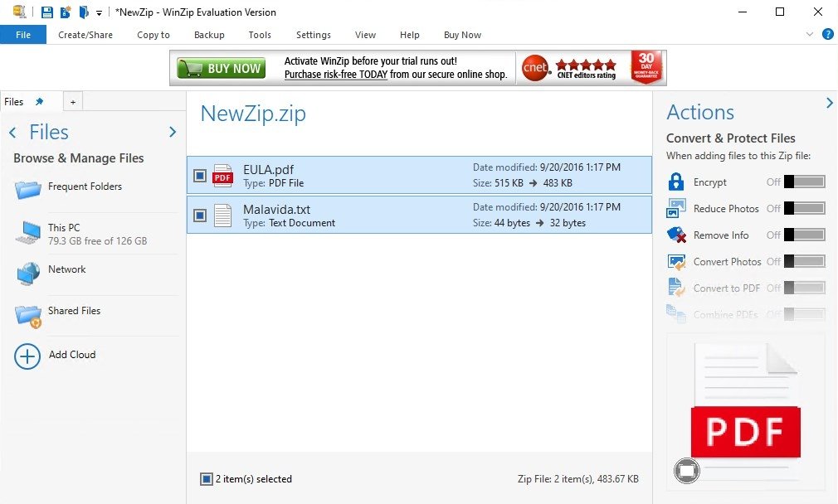The width and height of the screenshot is (838, 504).
Task: Select the Malavida.txt file entry
Action: click(x=276, y=210)
